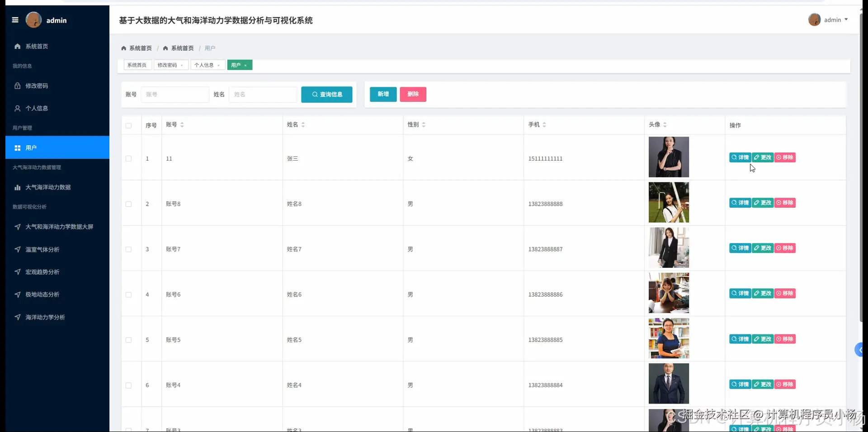Check the checkbox for row 账号7
Image resolution: width=868 pixels, height=432 pixels.
tap(129, 249)
